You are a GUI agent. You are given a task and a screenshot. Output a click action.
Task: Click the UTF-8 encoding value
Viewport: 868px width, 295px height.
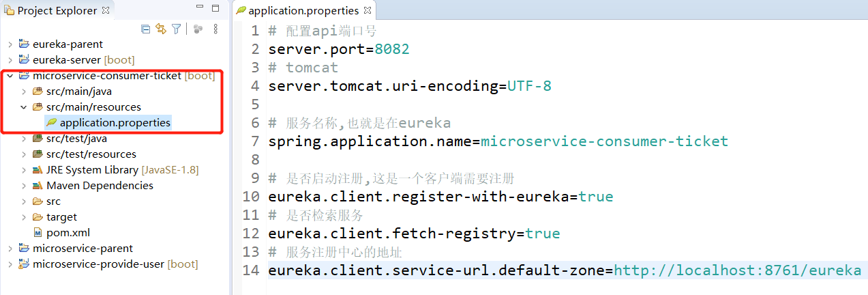pos(529,86)
